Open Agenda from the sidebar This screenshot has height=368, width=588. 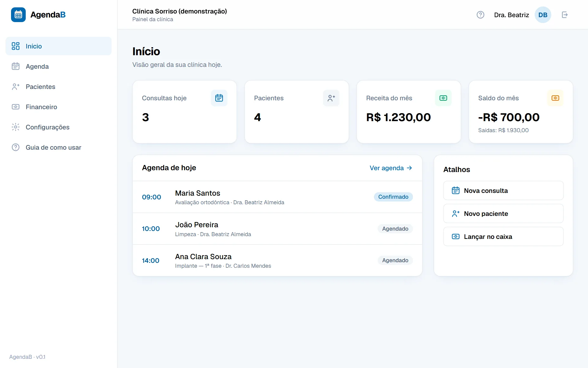(58, 66)
